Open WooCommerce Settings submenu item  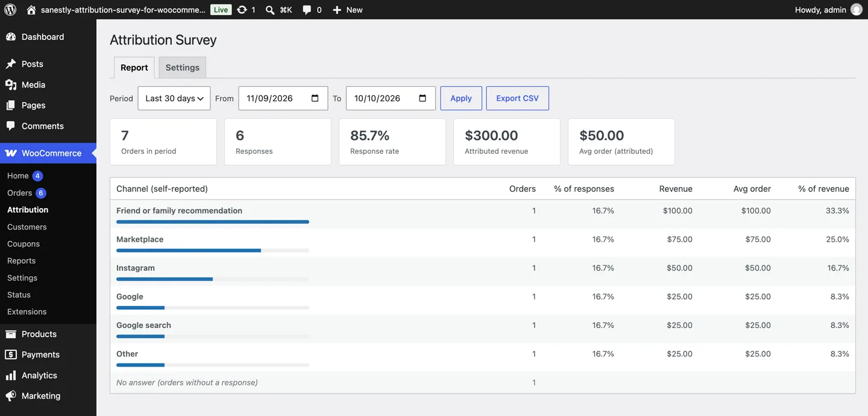22,278
